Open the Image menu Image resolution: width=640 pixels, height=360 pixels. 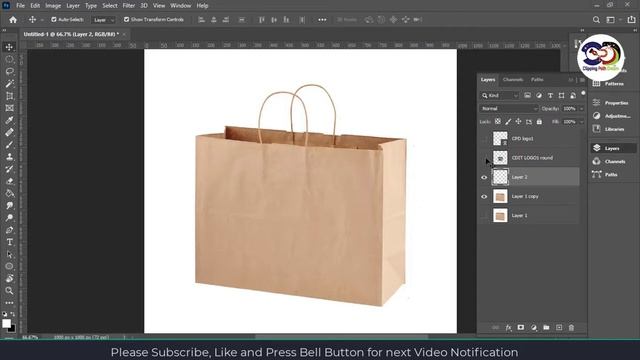point(53,6)
